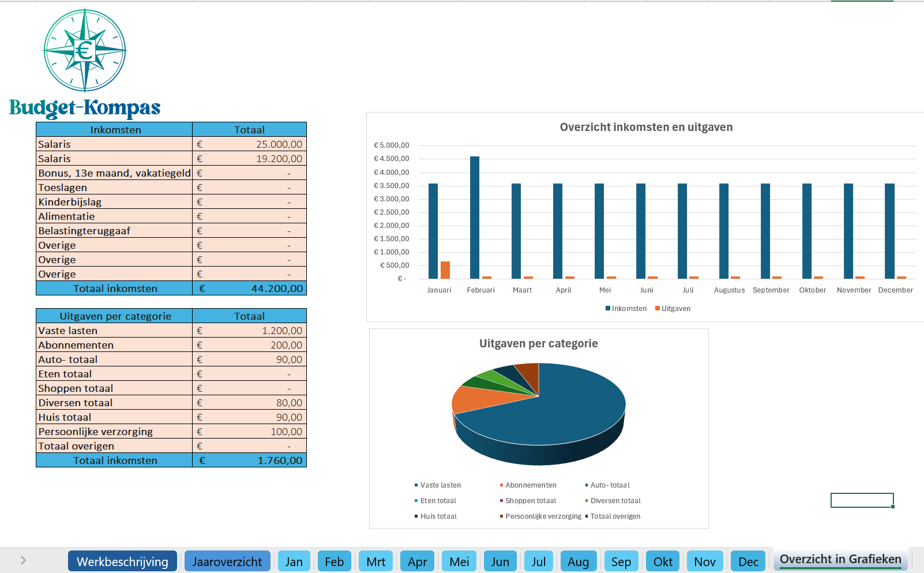Select the Jun sheet tab
The width and height of the screenshot is (924, 573).
coord(499,561)
